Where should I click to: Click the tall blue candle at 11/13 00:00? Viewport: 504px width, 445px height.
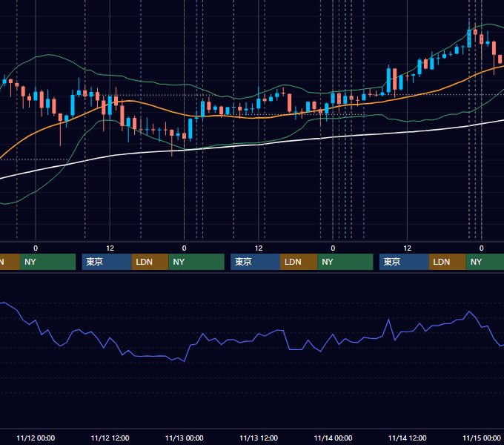(x=190, y=128)
